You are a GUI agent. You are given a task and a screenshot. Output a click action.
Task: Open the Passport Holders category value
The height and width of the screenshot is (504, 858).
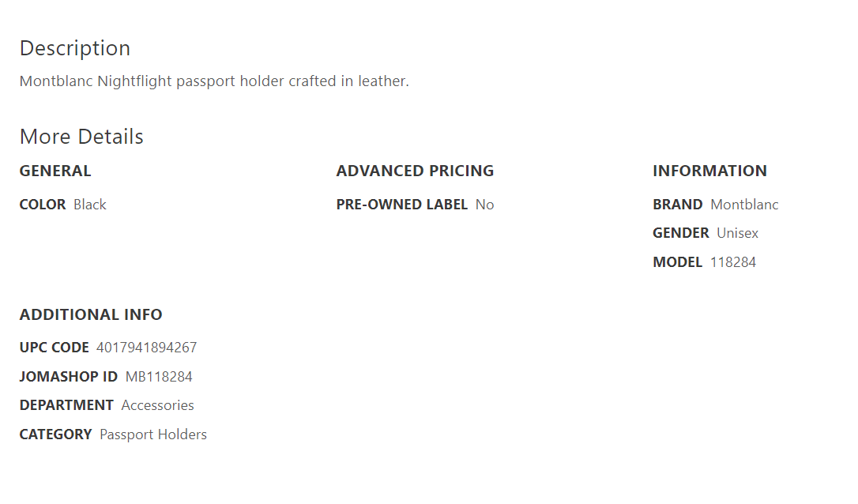pos(153,434)
